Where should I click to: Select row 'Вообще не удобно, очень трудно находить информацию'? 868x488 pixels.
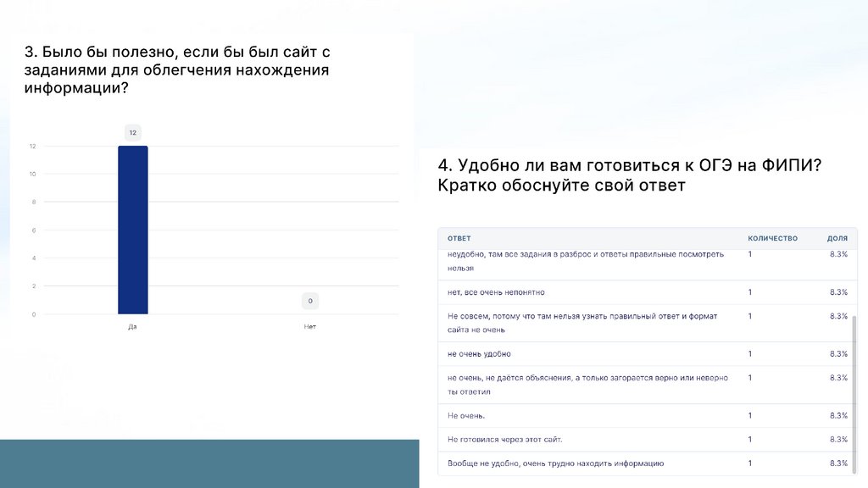click(x=647, y=463)
